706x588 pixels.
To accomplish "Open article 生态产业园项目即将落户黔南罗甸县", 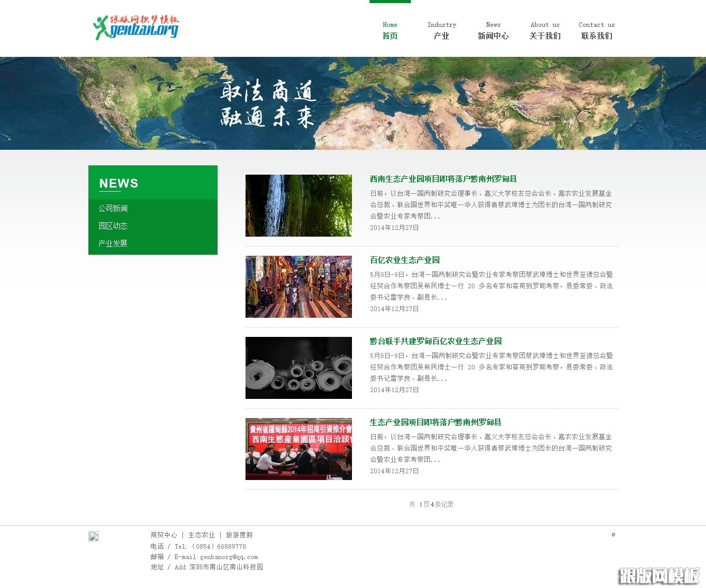I will [x=436, y=422].
